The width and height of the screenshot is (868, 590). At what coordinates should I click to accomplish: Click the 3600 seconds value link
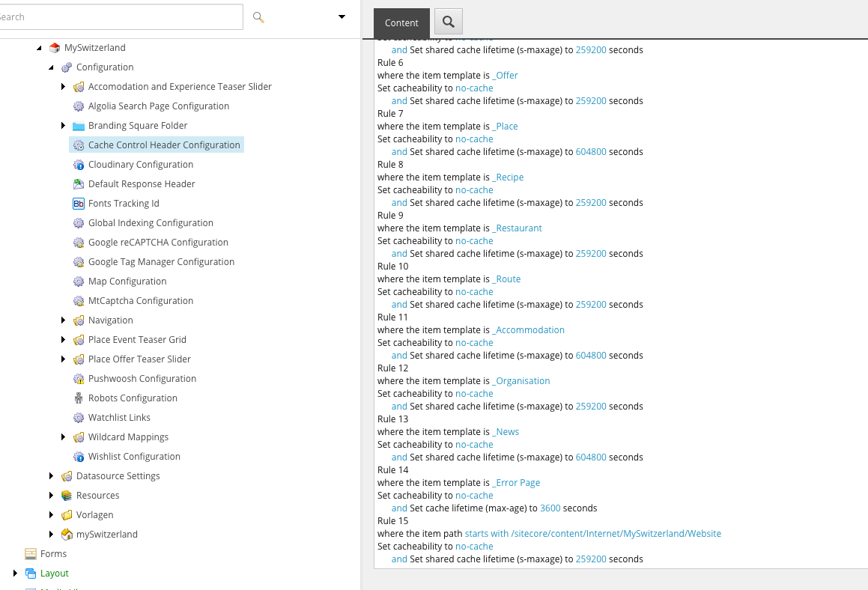(550, 508)
